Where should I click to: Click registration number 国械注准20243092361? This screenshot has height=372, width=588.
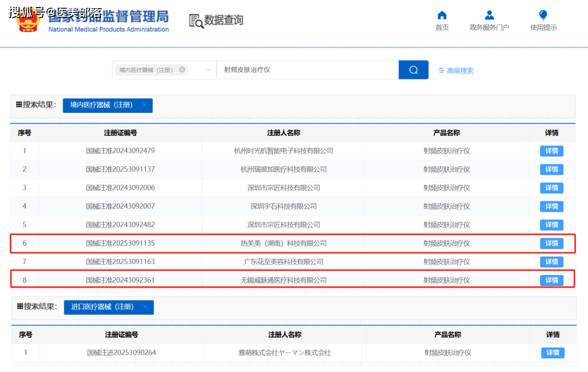(120, 280)
